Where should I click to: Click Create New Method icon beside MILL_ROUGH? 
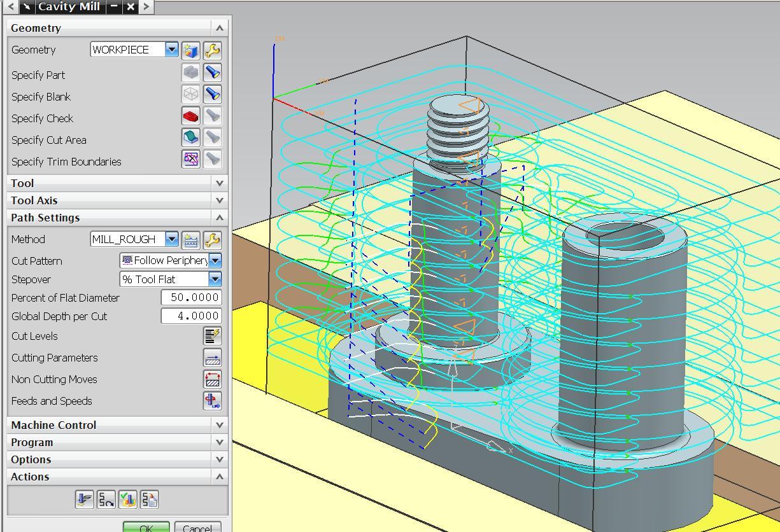pyautogui.click(x=191, y=240)
